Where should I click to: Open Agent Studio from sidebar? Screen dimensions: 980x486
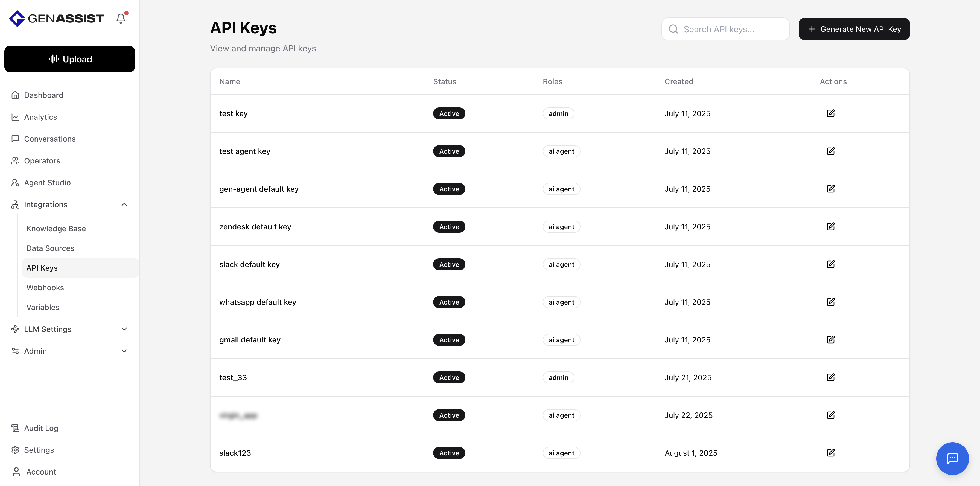(x=47, y=183)
